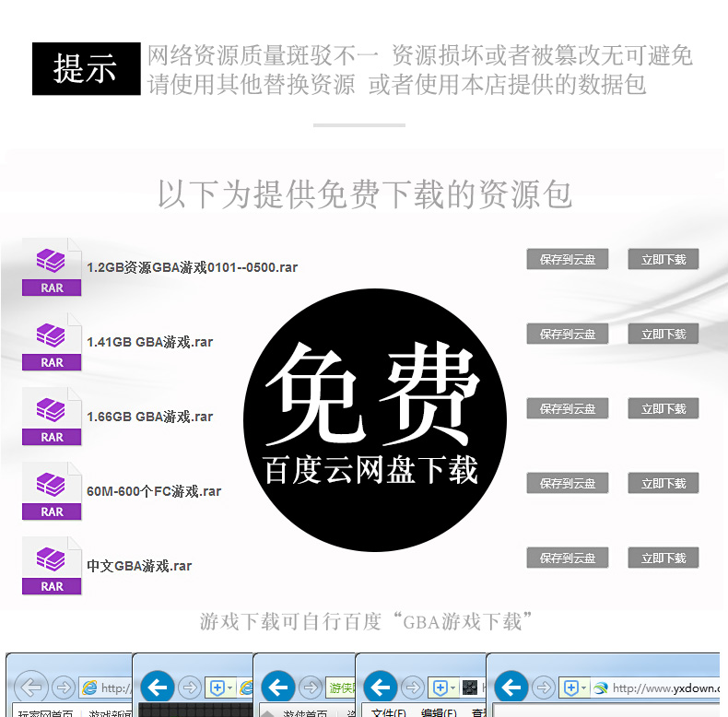Click the RAR icon beside 1.41GB GBA游戏.rar

(x=52, y=342)
